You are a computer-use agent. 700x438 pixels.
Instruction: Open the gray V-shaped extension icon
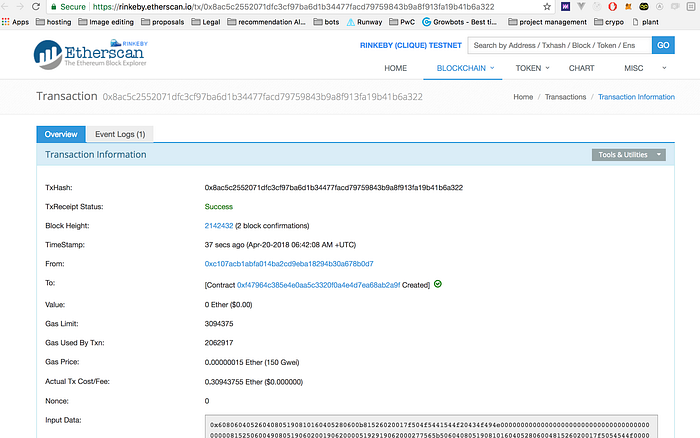[x=581, y=6]
